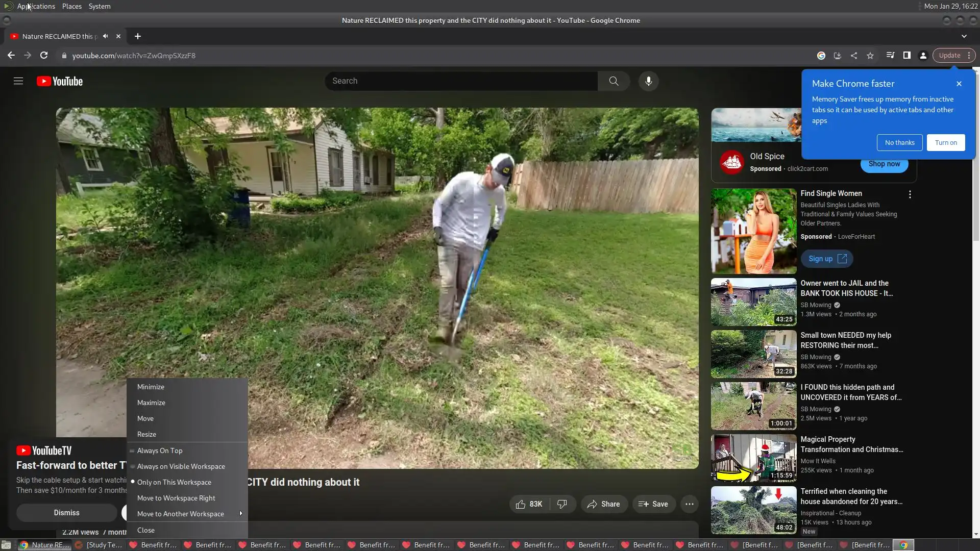
Task: Reload the page with the refresh icon
Action: pyautogui.click(x=44, y=56)
